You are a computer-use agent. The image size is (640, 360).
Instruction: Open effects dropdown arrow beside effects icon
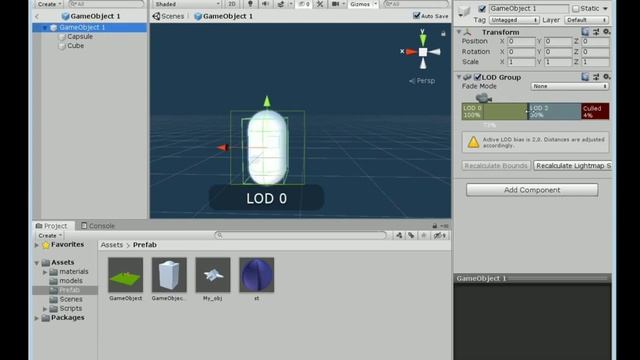[291, 4]
